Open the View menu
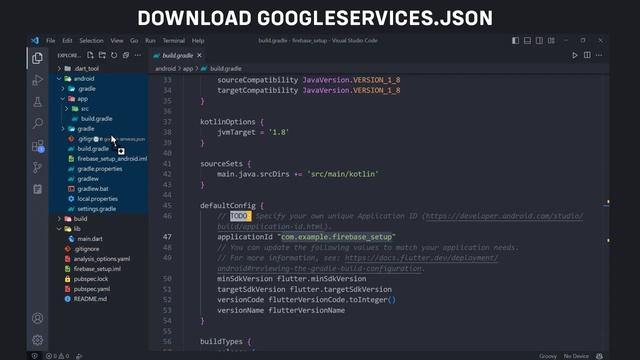 [x=117, y=40]
